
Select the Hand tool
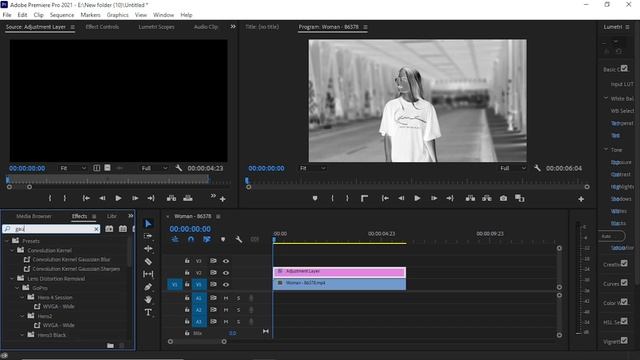click(148, 300)
